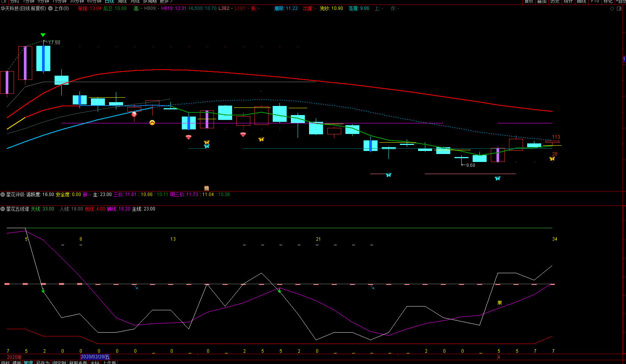Viewport: 626px width, 364px height.
Task: Switch to the 5分钟 period tab
Action: pyautogui.click(x=44, y=2)
